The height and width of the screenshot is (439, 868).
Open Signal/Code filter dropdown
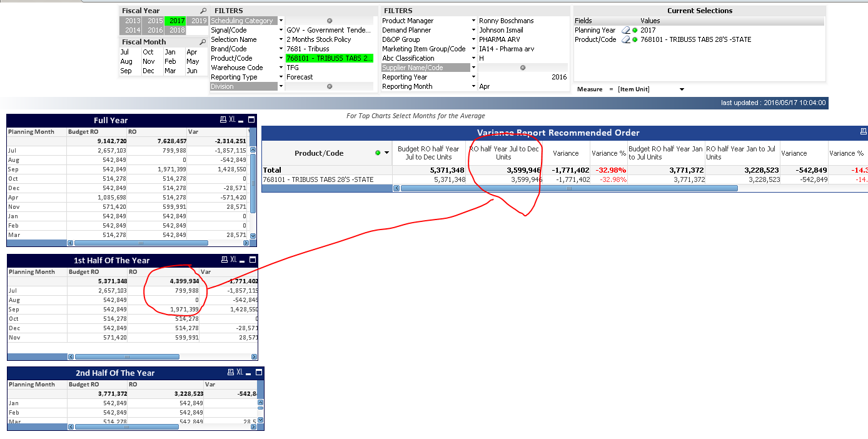(x=281, y=30)
